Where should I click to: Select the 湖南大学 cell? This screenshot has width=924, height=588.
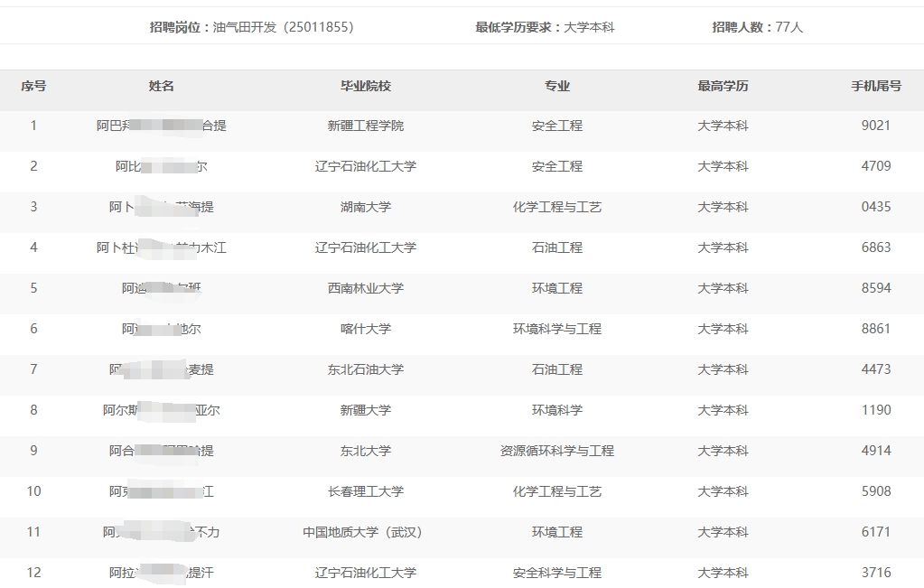tap(366, 207)
